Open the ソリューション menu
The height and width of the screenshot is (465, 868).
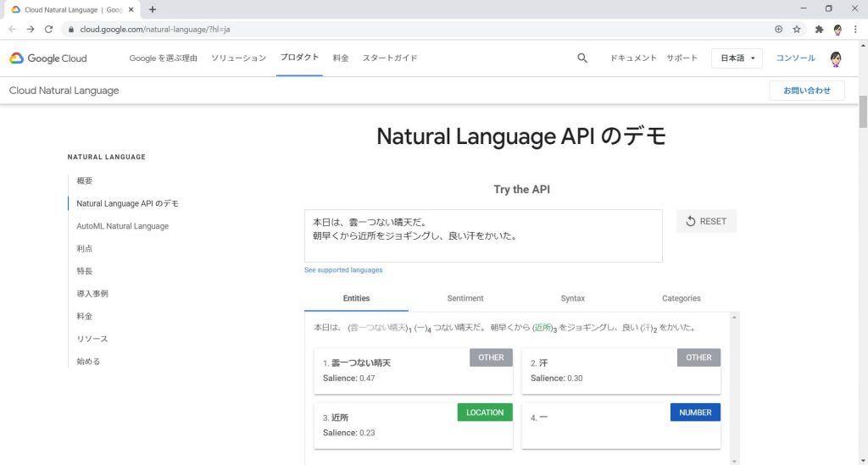point(238,58)
